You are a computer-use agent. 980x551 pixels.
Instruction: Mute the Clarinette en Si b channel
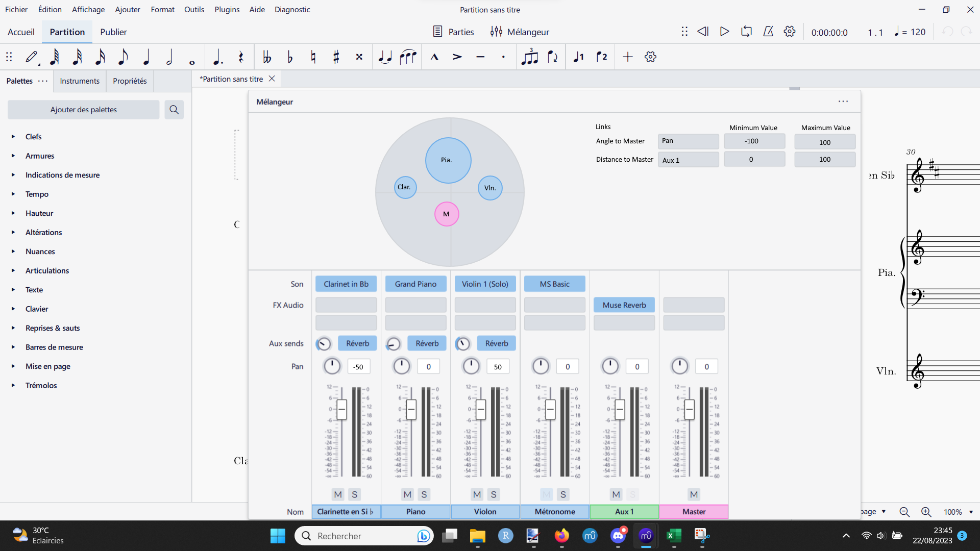coord(337,494)
